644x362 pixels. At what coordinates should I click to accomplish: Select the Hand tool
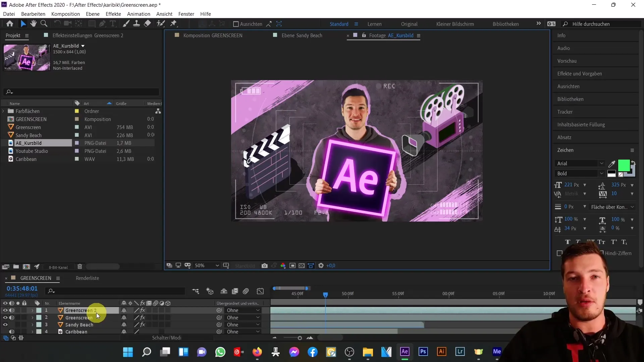point(33,24)
